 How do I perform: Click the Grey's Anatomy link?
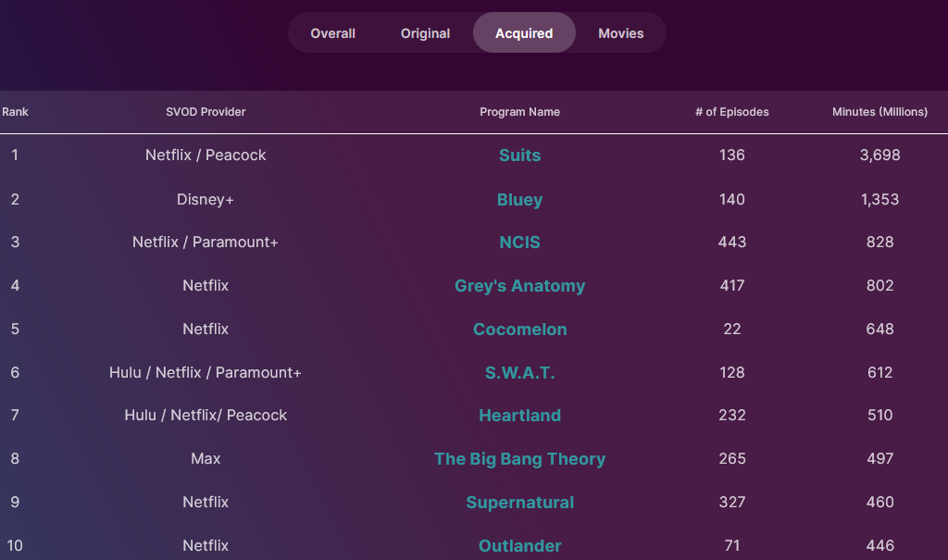(519, 286)
